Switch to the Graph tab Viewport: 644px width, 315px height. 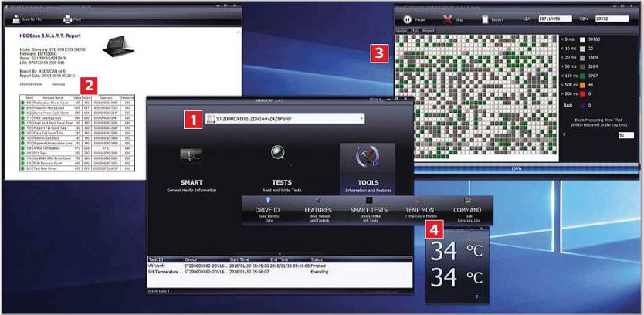click(401, 31)
